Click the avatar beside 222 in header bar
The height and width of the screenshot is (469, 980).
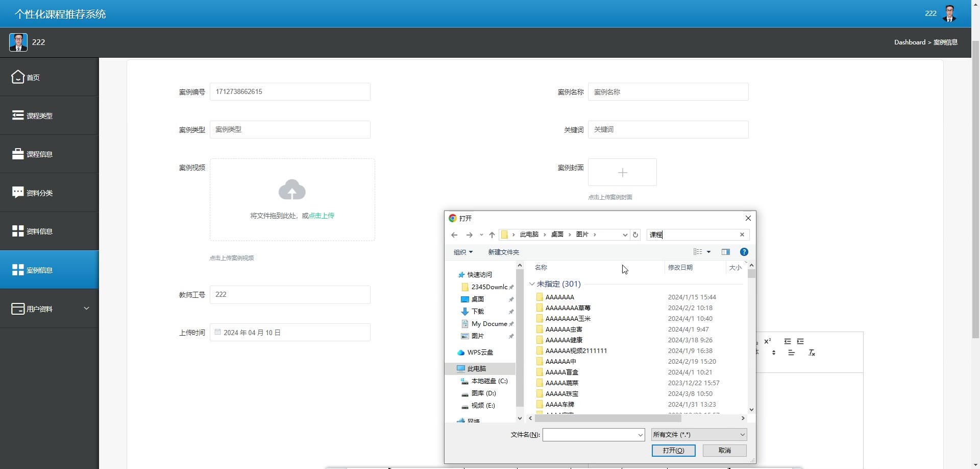[18, 42]
